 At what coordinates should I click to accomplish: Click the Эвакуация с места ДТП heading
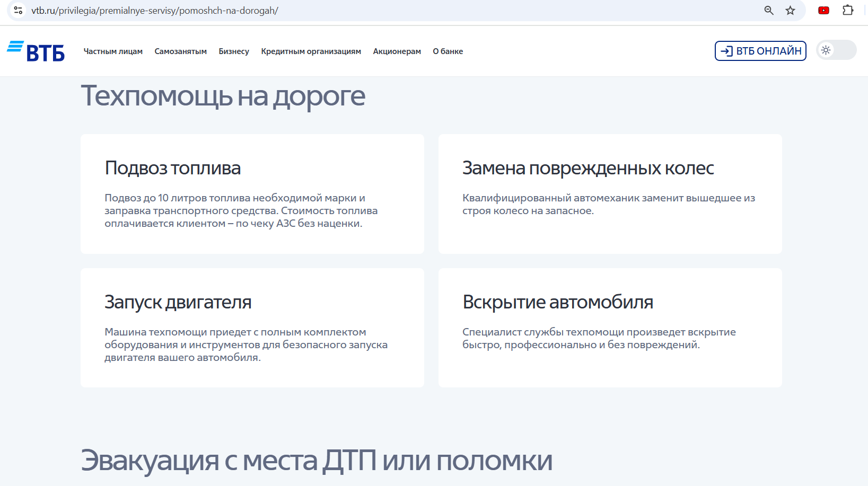[317, 460]
